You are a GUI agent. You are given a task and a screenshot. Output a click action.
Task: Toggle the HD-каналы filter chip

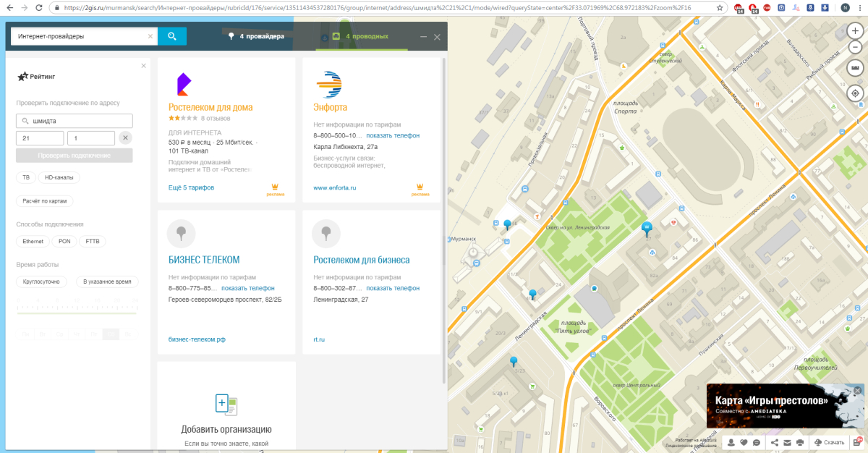[59, 177]
